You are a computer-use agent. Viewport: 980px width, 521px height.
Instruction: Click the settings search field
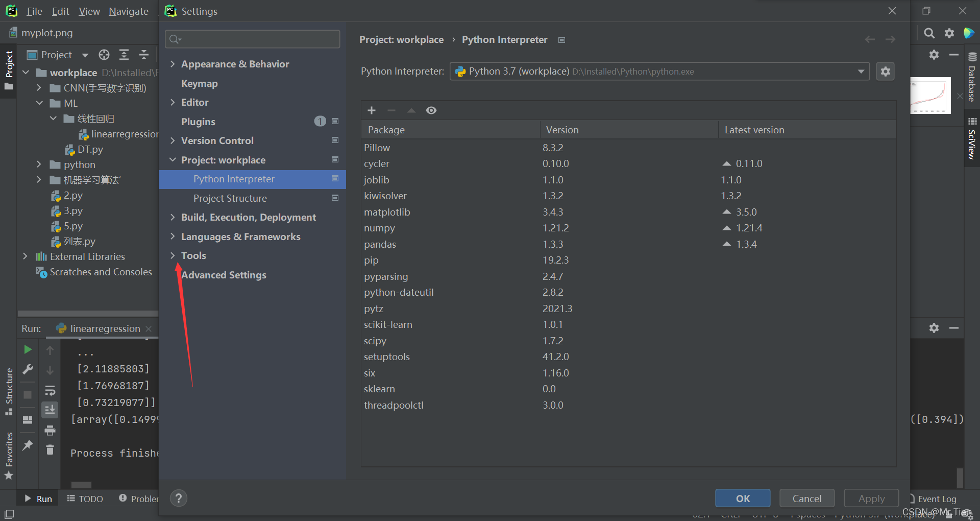(x=253, y=39)
